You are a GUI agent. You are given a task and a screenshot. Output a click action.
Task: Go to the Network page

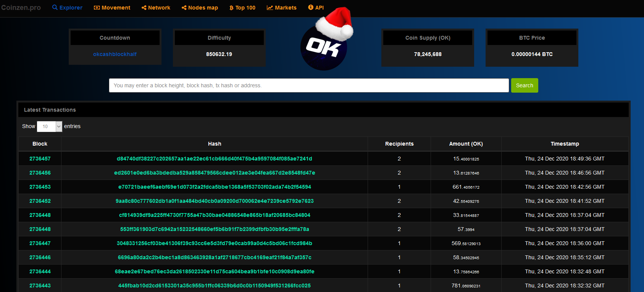pyautogui.click(x=156, y=8)
